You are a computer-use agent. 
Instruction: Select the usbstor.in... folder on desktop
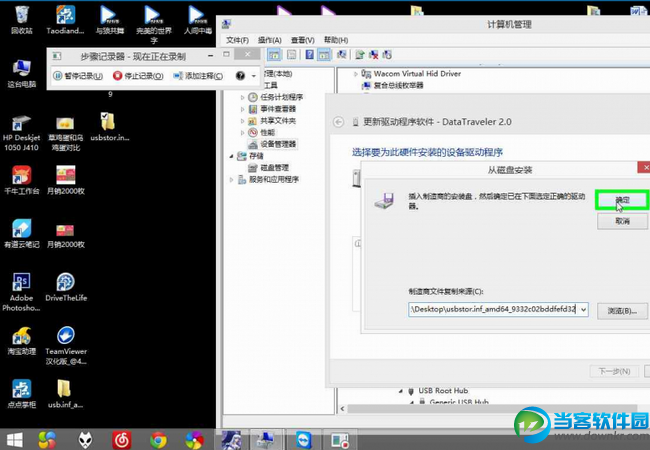tap(110, 127)
